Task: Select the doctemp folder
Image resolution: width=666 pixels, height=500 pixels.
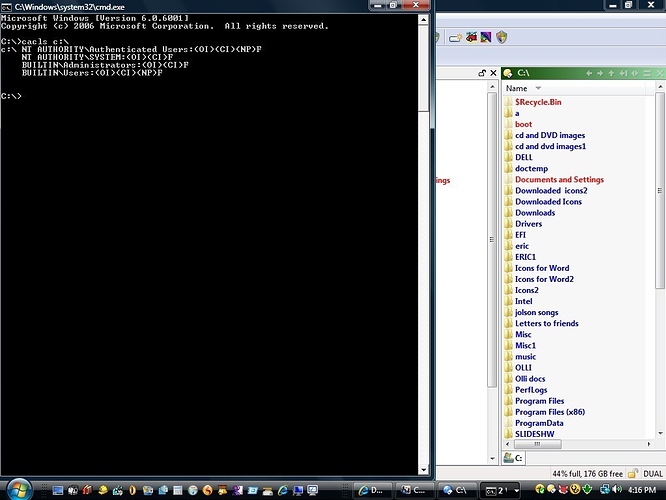Action: point(531,169)
